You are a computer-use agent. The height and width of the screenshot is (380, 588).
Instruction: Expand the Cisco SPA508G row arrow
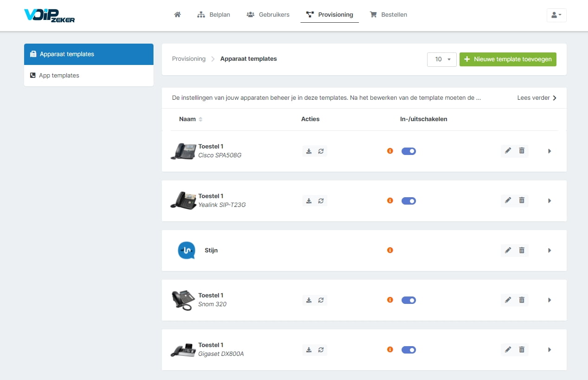[550, 151]
